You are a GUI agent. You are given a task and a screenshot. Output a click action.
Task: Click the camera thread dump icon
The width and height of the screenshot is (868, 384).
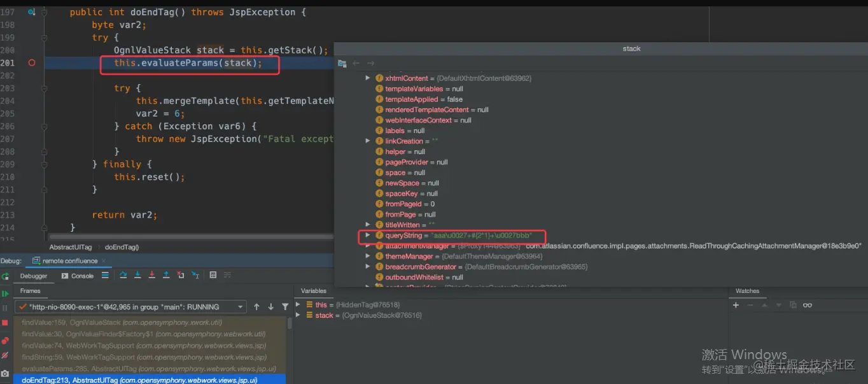pyautogui.click(x=5, y=373)
